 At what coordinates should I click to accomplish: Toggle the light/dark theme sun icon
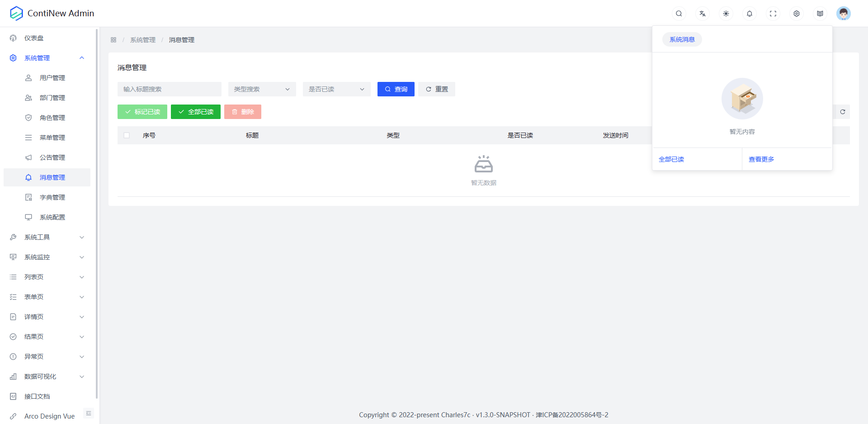726,14
